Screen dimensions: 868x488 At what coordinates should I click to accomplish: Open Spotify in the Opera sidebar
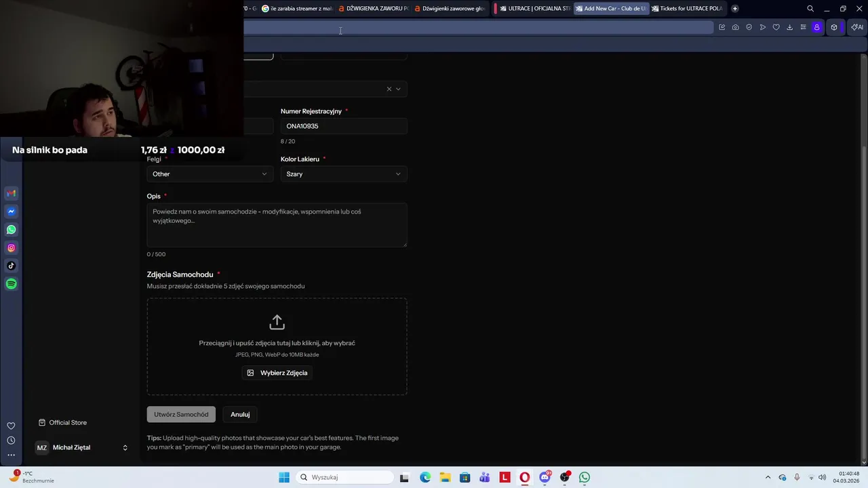(x=11, y=284)
